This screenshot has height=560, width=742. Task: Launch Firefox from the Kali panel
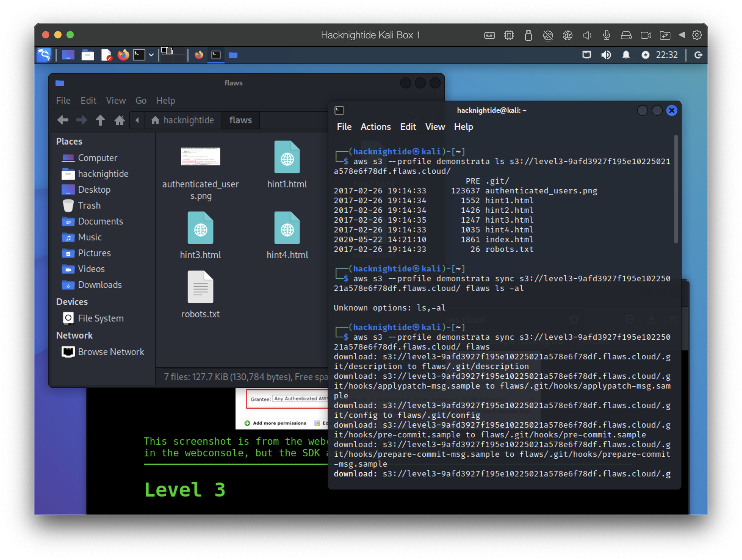(123, 55)
